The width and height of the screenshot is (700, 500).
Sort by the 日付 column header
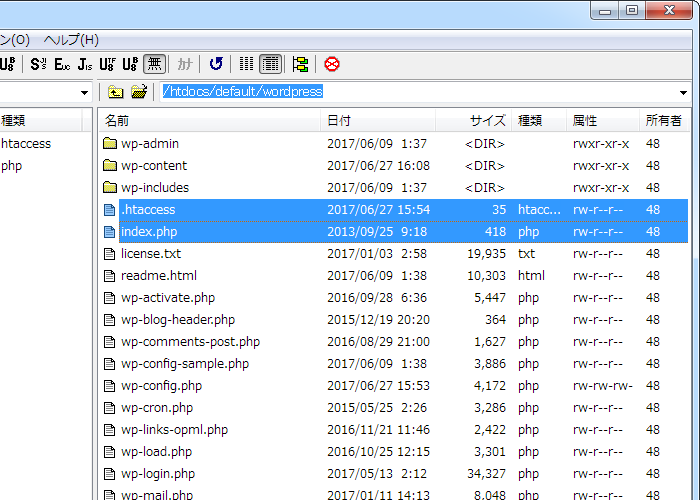pos(339,121)
